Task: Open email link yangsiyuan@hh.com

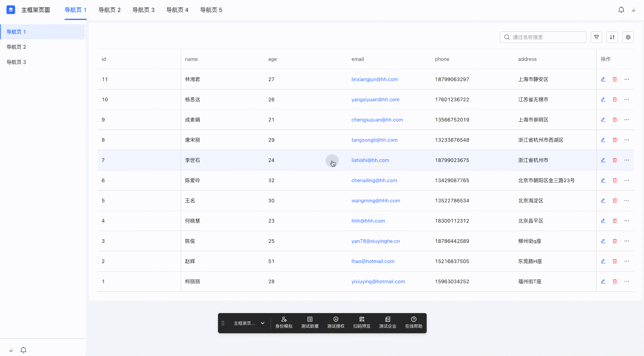Action: [x=376, y=99]
